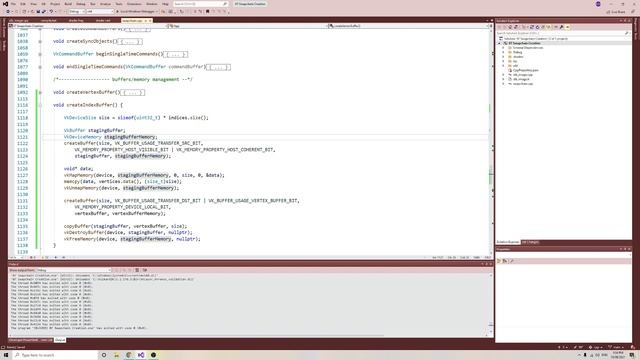Select vk_image.h in Solution Explorer

pyautogui.click(x=521, y=79)
